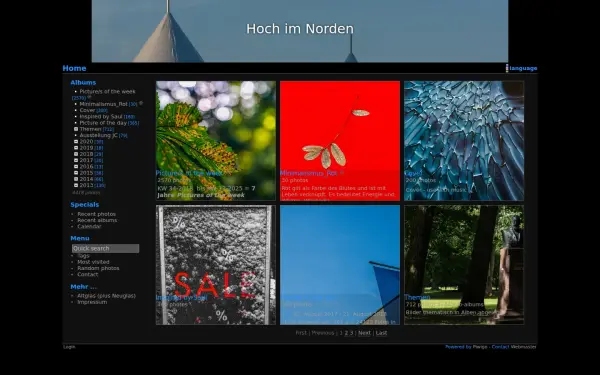Go to Next albums page
Screen dimensions: 600x375
click(x=364, y=333)
